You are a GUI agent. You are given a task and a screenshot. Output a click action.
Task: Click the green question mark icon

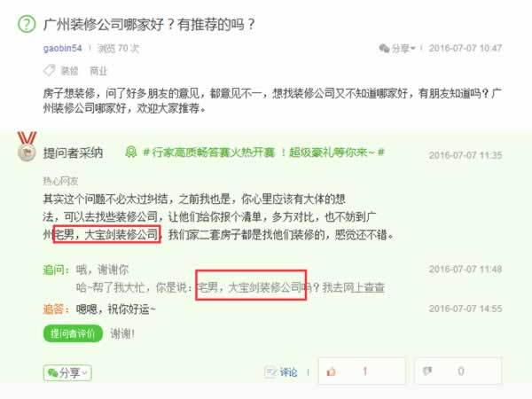click(27, 25)
